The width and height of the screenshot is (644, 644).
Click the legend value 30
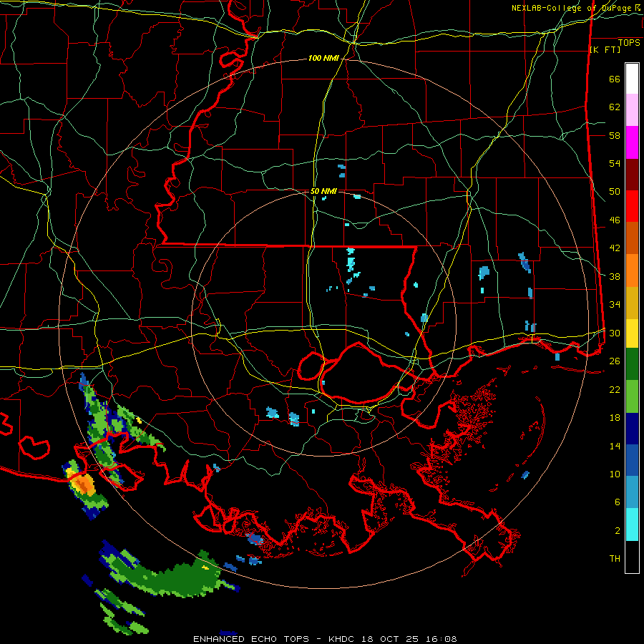pos(615,333)
